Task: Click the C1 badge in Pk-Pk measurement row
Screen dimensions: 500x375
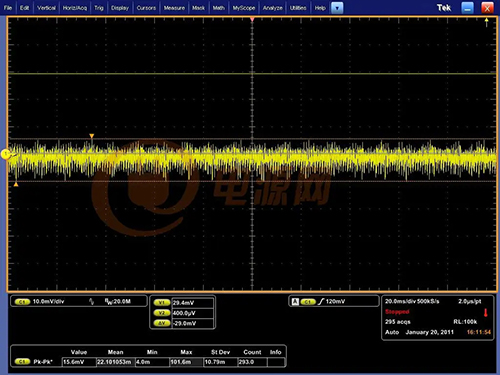Action: pos(22,362)
